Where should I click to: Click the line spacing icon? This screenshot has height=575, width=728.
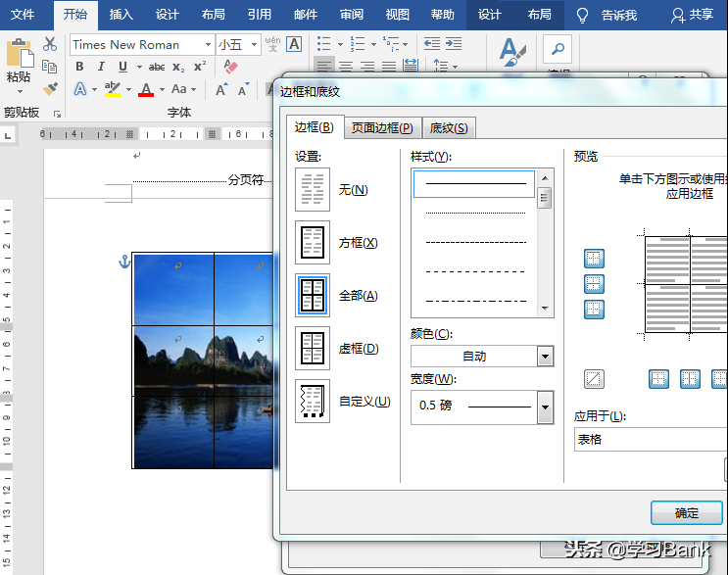(441, 66)
